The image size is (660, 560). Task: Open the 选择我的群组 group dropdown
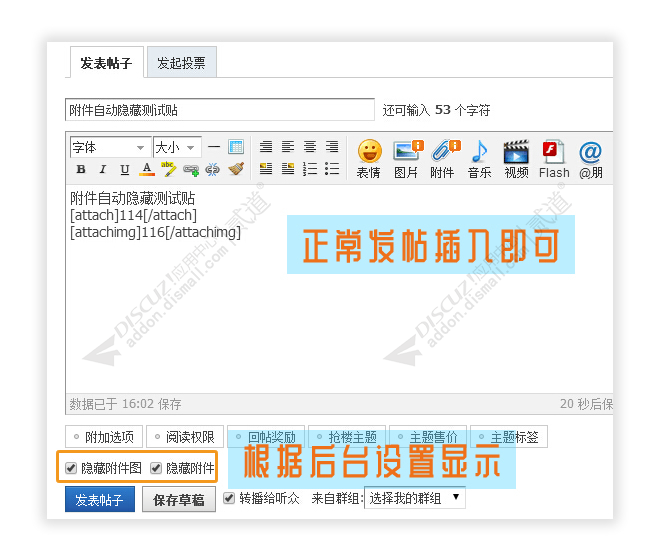pos(415,498)
